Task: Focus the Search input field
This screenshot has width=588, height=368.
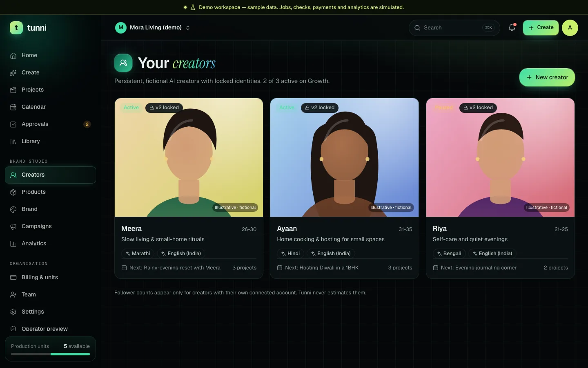Action: pos(454,28)
